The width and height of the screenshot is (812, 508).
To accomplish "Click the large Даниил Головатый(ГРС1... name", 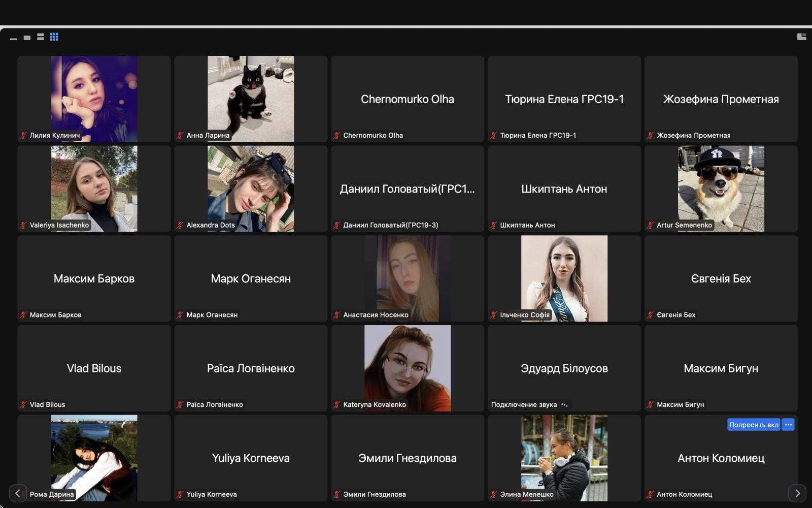I will click(408, 189).
